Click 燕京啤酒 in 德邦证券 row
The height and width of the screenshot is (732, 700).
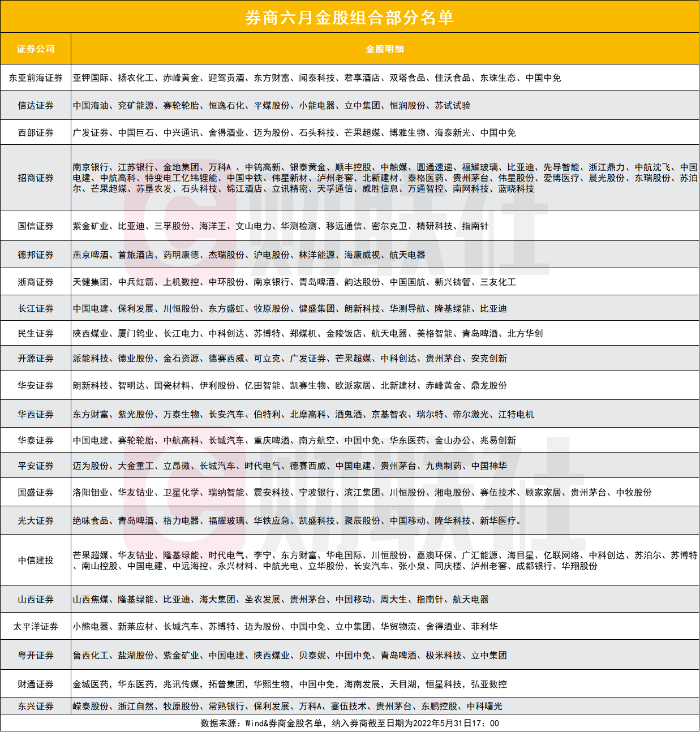coord(91,255)
